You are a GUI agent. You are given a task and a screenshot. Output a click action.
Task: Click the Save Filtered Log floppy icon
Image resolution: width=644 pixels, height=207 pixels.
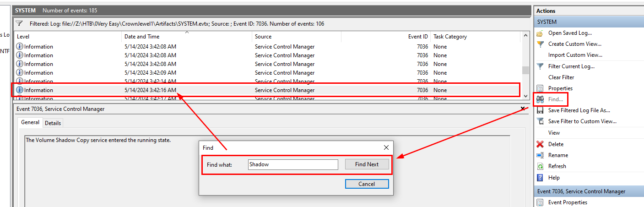coord(540,110)
